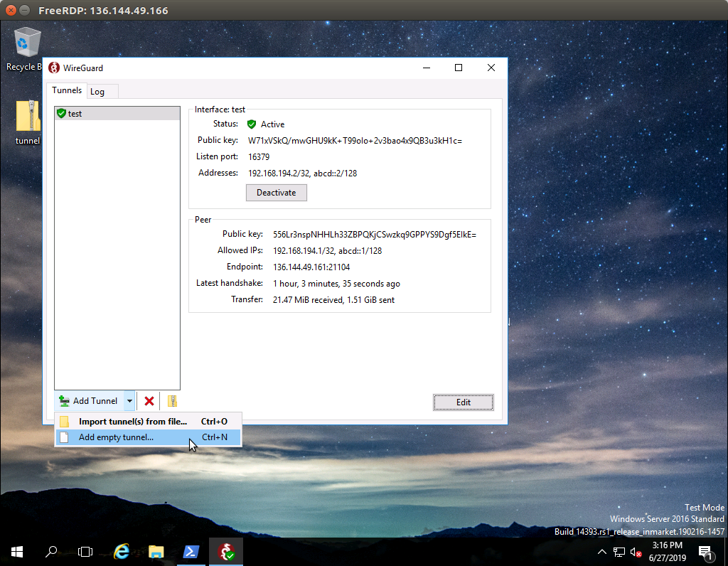The image size is (728, 566).
Task: Deactivate the test tunnel
Action: (x=276, y=193)
